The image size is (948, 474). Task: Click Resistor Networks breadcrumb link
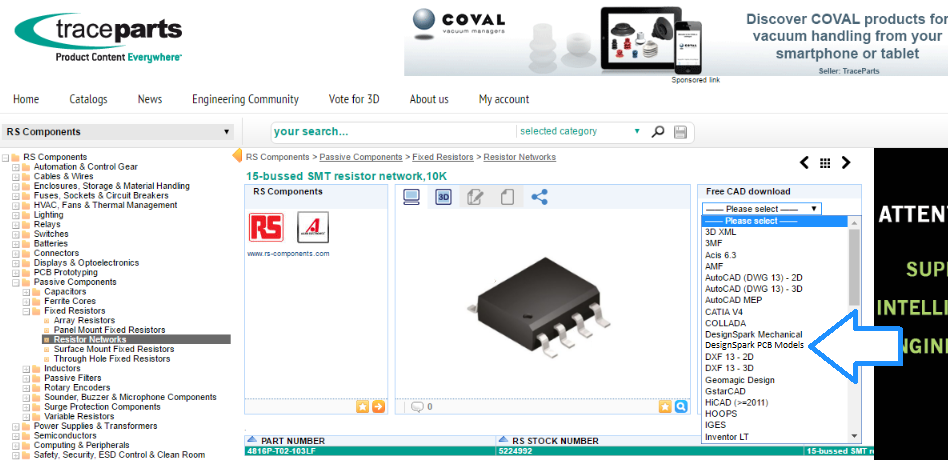pos(519,157)
